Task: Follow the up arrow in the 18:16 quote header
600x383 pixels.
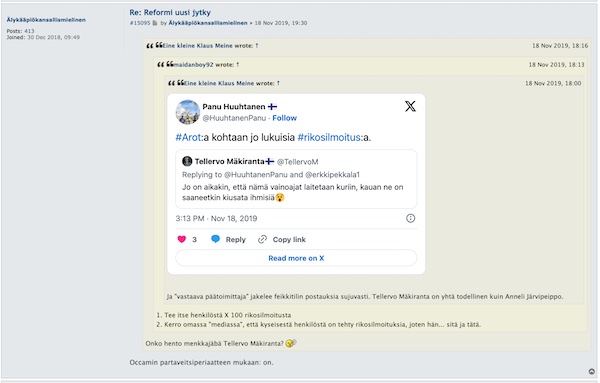Action: 257,46
